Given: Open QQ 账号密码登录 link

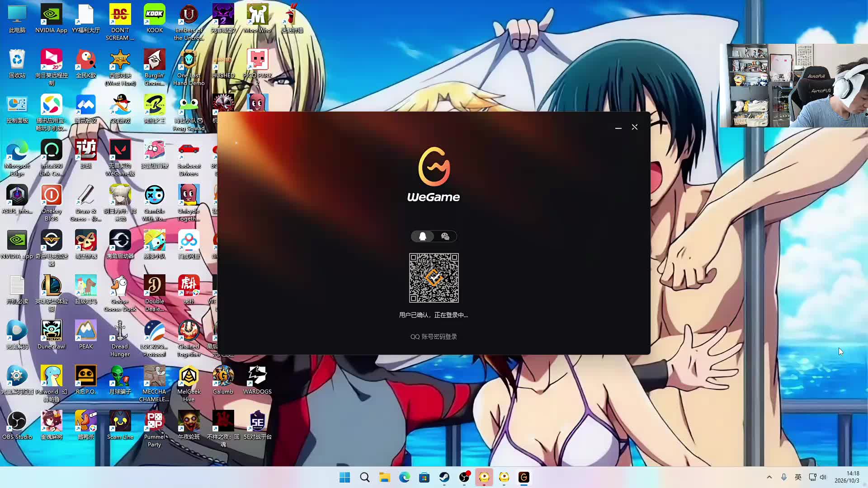Looking at the screenshot, I should point(434,337).
